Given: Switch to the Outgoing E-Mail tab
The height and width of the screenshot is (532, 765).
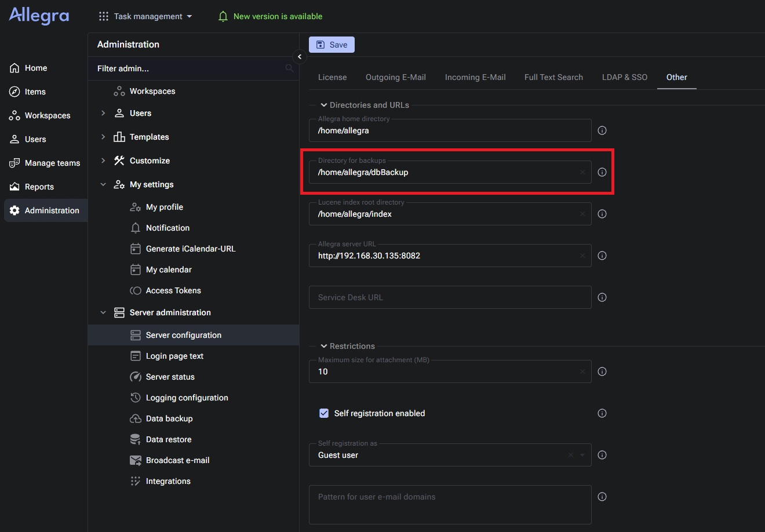Looking at the screenshot, I should coord(395,77).
